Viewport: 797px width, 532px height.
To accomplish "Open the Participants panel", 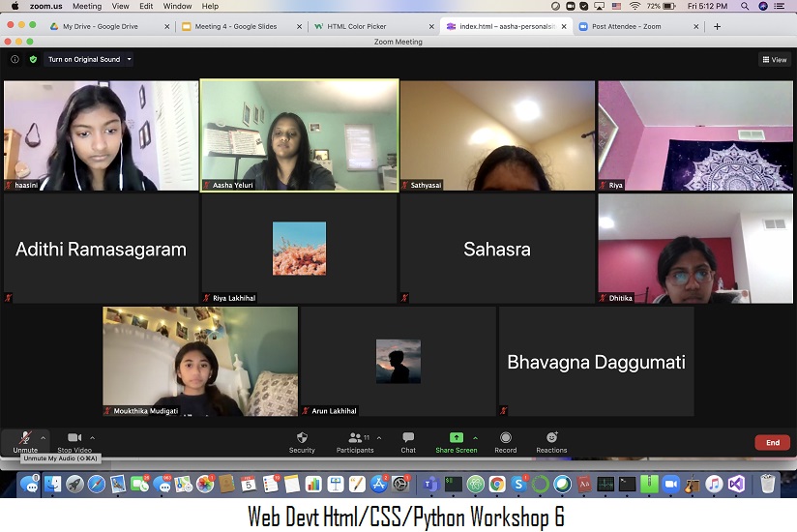I will click(x=354, y=438).
